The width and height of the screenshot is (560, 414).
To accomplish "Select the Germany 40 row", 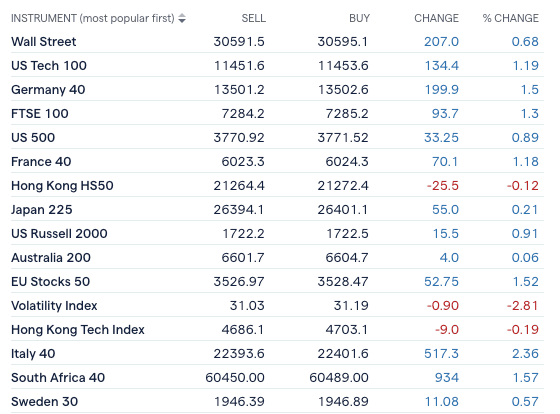I will [x=277, y=90].
